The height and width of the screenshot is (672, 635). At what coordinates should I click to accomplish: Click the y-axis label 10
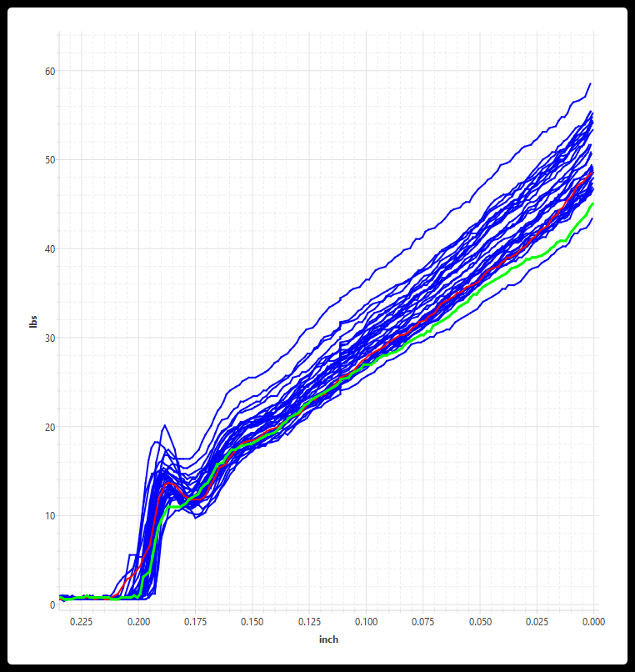coord(50,516)
